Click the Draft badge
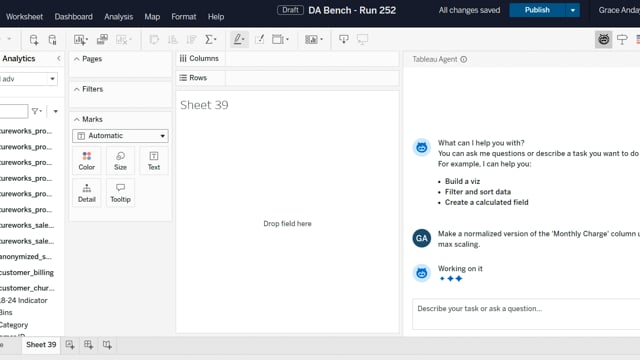This screenshot has width=640, height=360. [x=290, y=10]
